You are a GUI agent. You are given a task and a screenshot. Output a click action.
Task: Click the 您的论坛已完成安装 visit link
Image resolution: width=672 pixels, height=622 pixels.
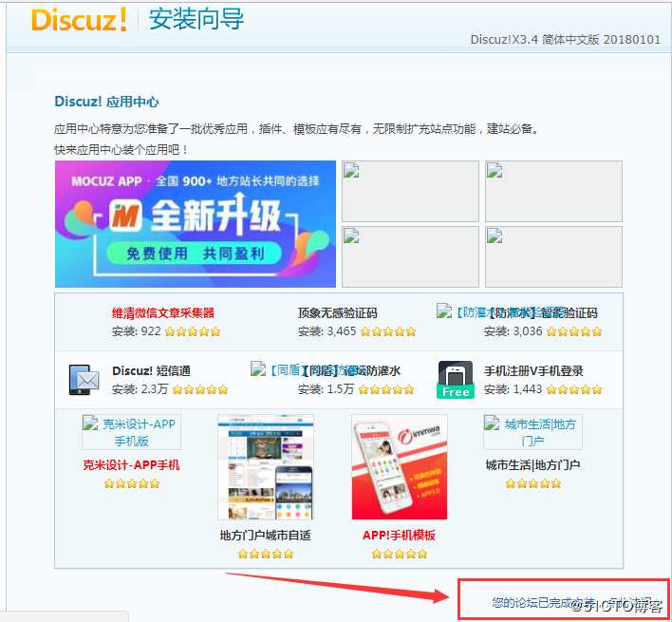[572, 603]
